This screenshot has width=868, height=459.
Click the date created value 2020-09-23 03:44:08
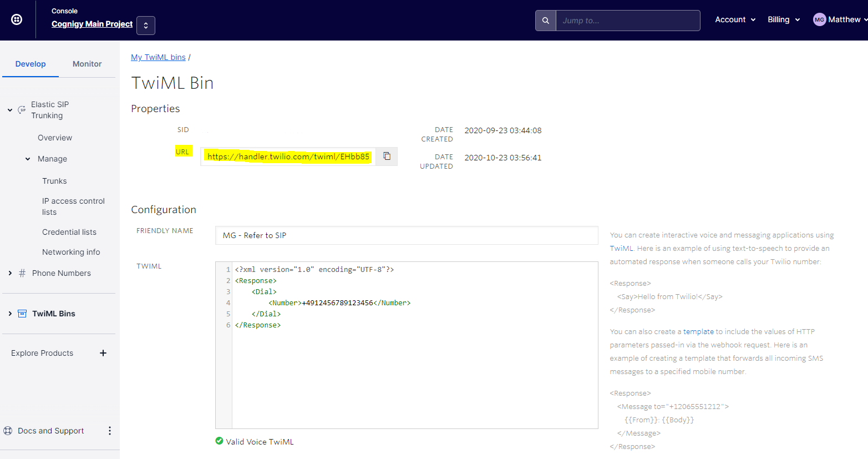[503, 130]
